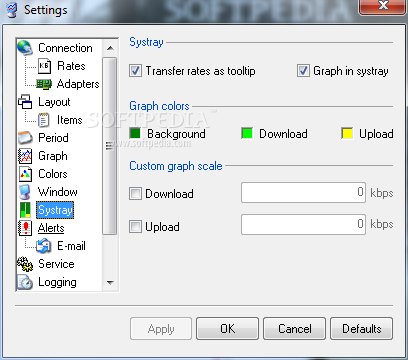Screen dimensions: 408x360
Task: Enable custom Download graph scale checkbox
Action: 135,193
